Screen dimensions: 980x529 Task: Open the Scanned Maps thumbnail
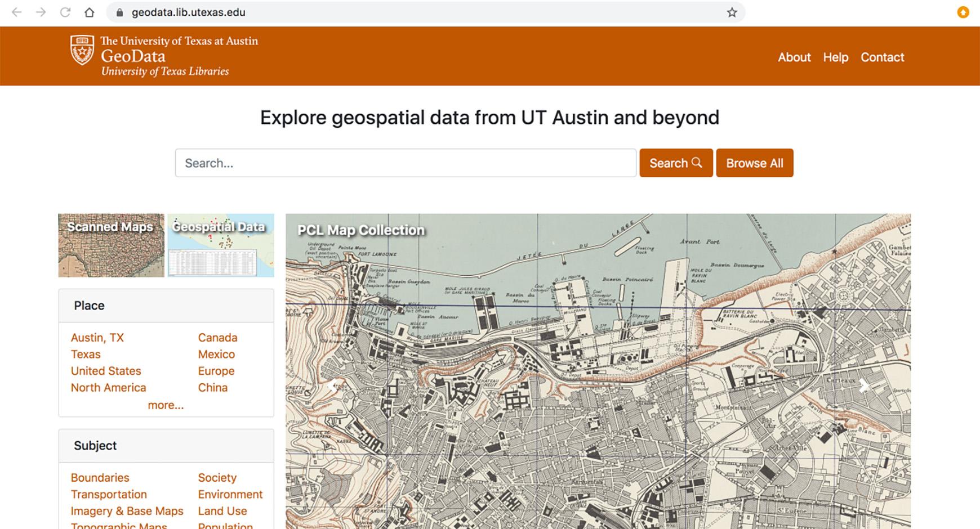pyautogui.click(x=112, y=245)
